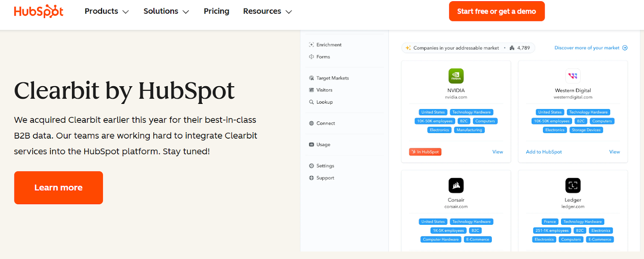Click the In HubSpot badge on NVIDIA
644x259 pixels.
coord(425,152)
